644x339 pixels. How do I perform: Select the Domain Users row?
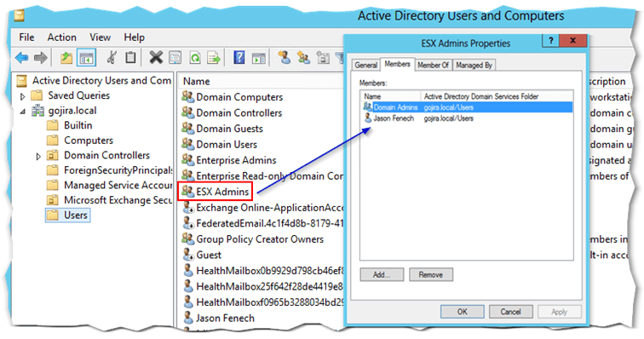point(227,144)
